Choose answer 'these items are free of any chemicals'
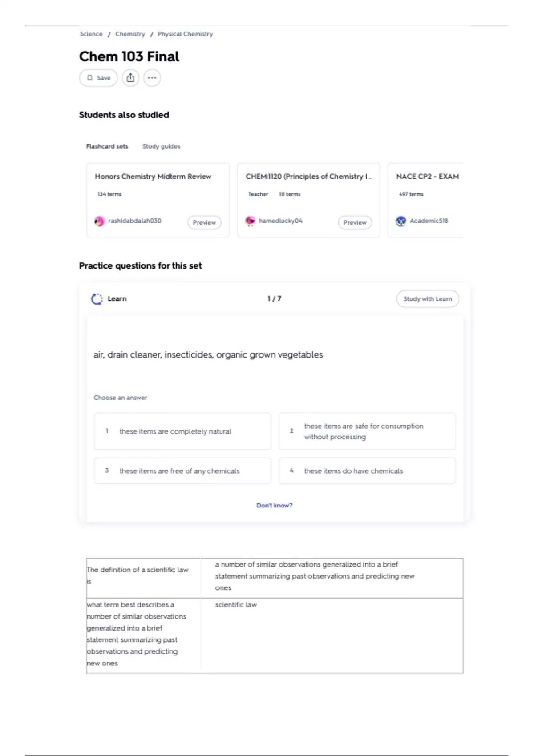Image resolution: width=534 pixels, height=756 pixels. click(x=182, y=470)
